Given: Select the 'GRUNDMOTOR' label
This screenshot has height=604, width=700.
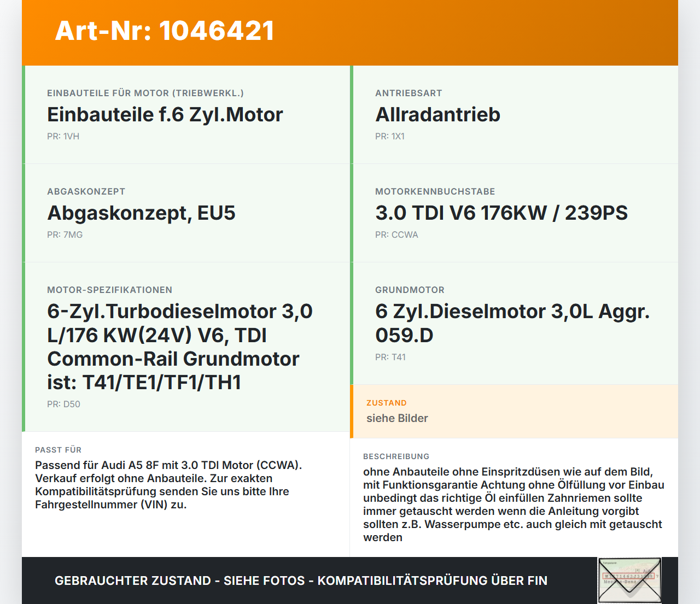Looking at the screenshot, I should click(x=410, y=290).
